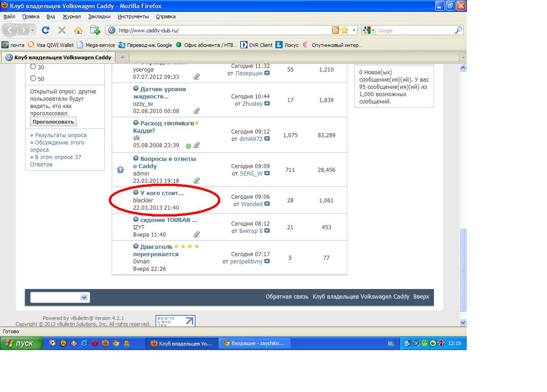This screenshot has width=547, height=392.
Task: Open the Инструменты menu
Action: 133,16
